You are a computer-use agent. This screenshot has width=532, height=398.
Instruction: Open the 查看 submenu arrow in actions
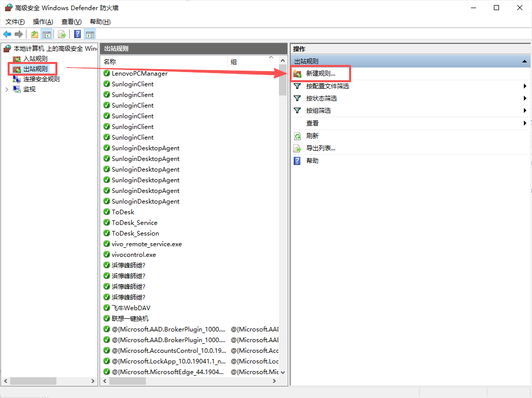[525, 123]
